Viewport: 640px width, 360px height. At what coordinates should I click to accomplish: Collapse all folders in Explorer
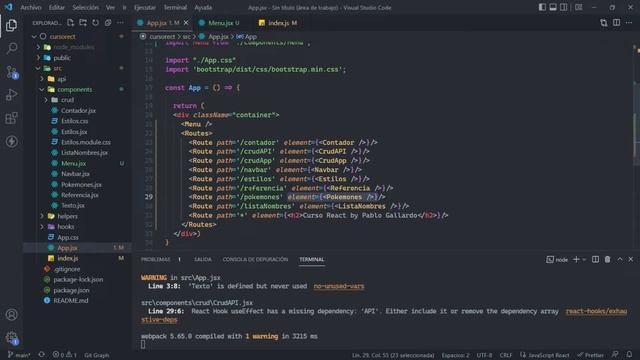108,23
